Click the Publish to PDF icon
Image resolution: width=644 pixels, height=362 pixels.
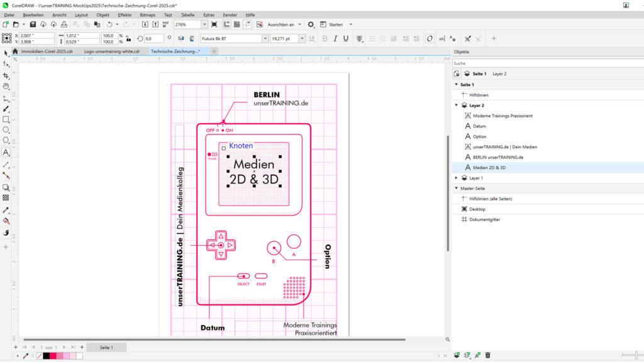coord(165,25)
